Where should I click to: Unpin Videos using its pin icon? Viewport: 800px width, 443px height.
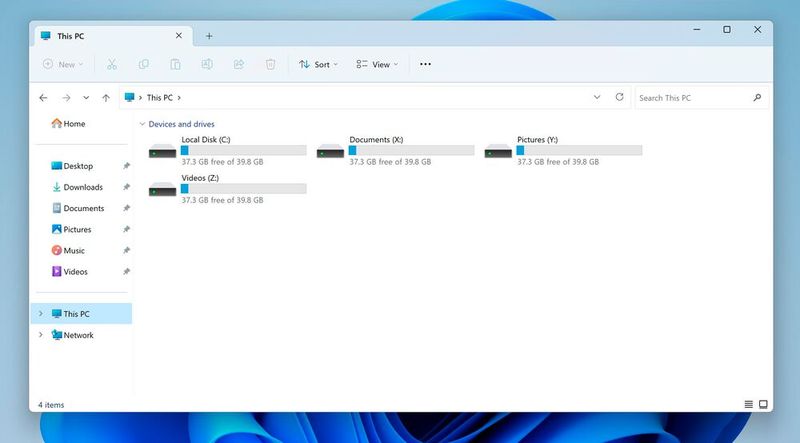click(127, 272)
